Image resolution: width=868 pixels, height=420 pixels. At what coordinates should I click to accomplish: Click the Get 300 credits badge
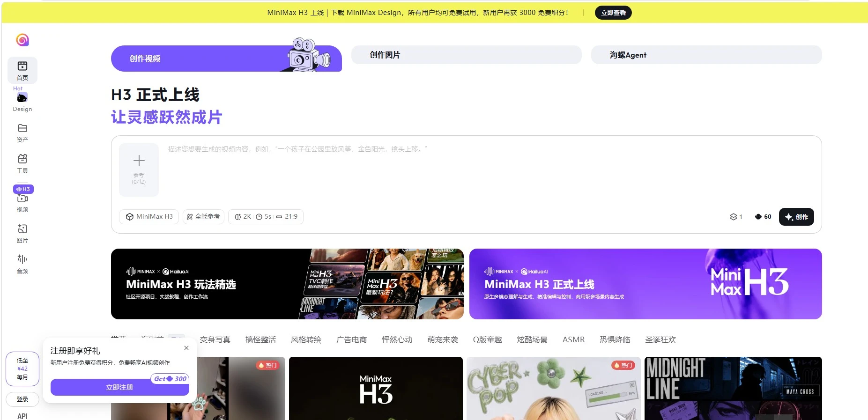(170, 379)
